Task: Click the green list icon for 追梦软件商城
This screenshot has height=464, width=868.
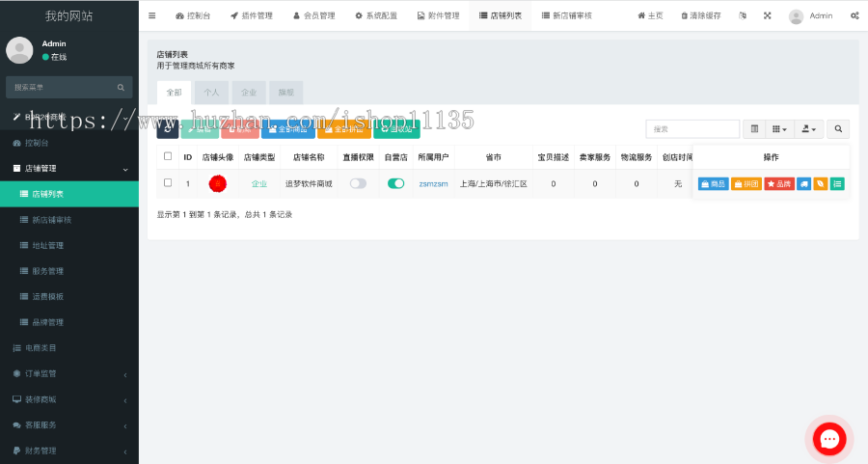Action: (x=837, y=184)
